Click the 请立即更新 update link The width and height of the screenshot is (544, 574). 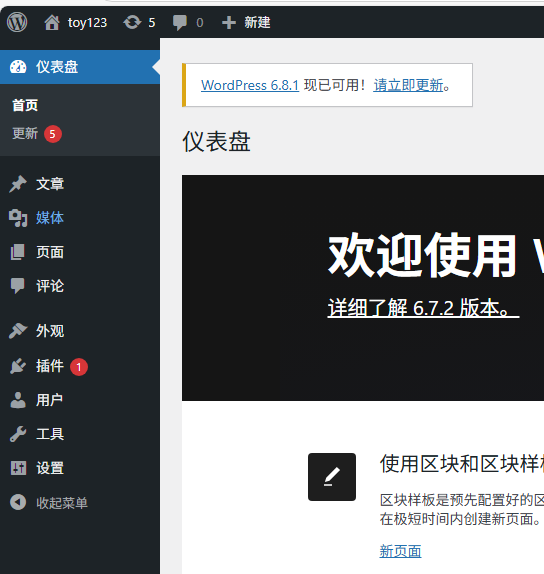[x=408, y=85]
